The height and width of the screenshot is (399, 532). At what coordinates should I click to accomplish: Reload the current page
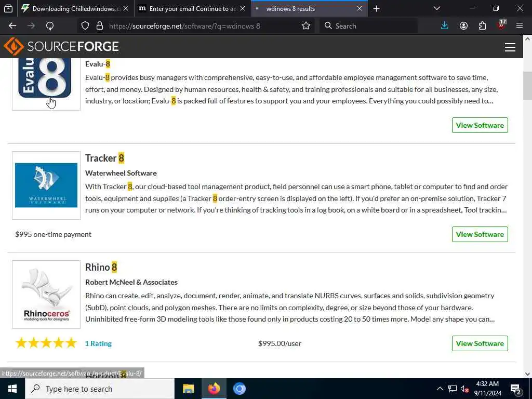(x=50, y=26)
